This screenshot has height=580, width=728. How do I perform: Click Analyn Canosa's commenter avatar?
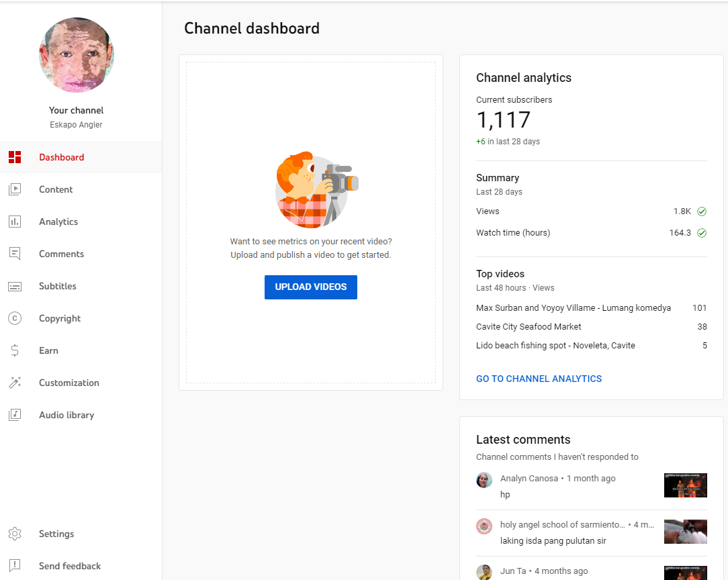pyautogui.click(x=484, y=480)
